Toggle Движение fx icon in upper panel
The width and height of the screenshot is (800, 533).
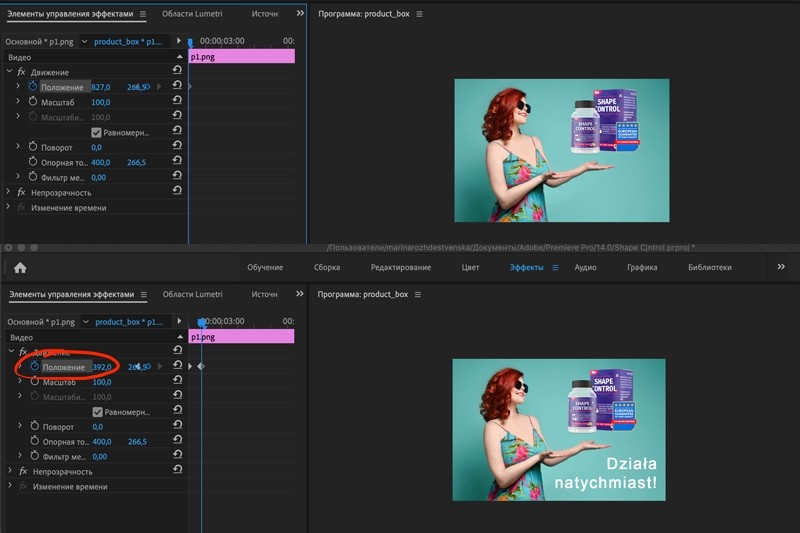[x=21, y=72]
